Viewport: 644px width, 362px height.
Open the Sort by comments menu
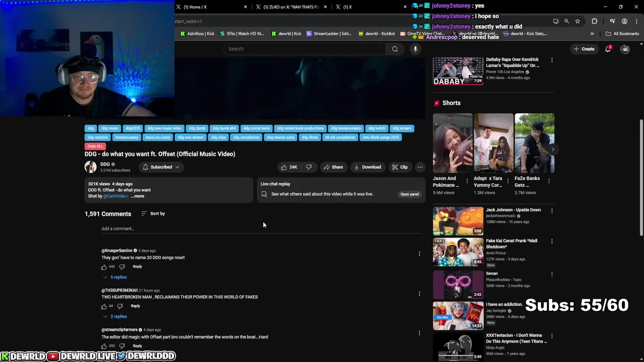(153, 214)
